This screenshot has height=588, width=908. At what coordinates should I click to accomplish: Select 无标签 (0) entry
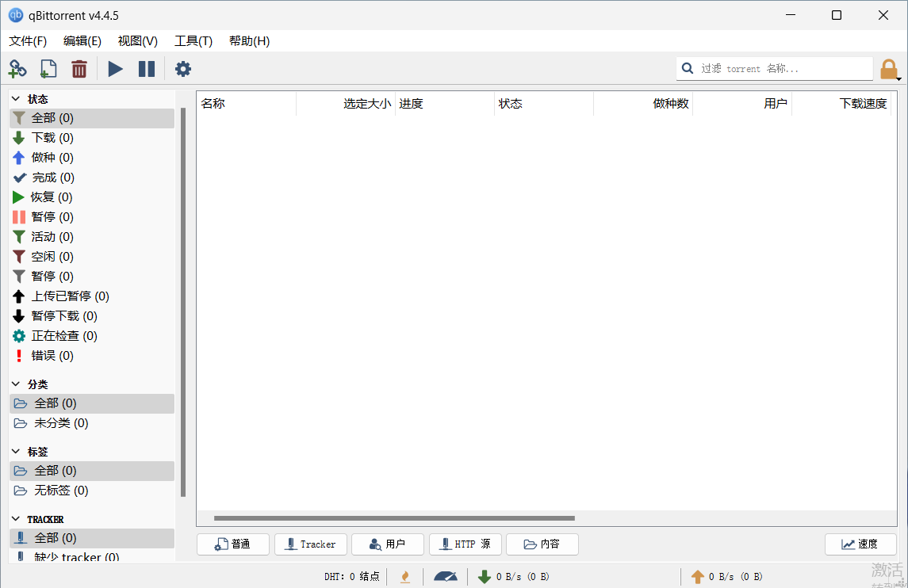coord(92,491)
